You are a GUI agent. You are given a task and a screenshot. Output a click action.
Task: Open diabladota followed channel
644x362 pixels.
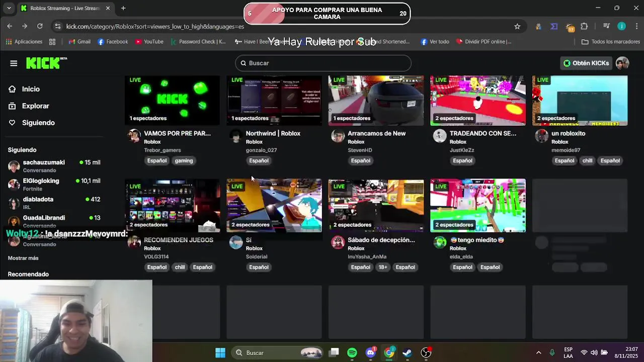[54, 203]
